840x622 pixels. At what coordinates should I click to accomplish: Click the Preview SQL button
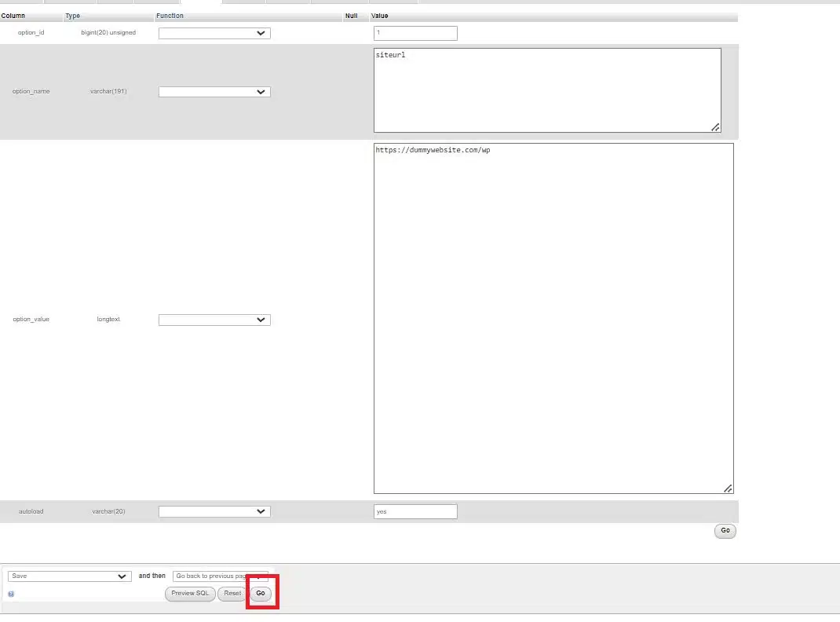click(x=190, y=594)
